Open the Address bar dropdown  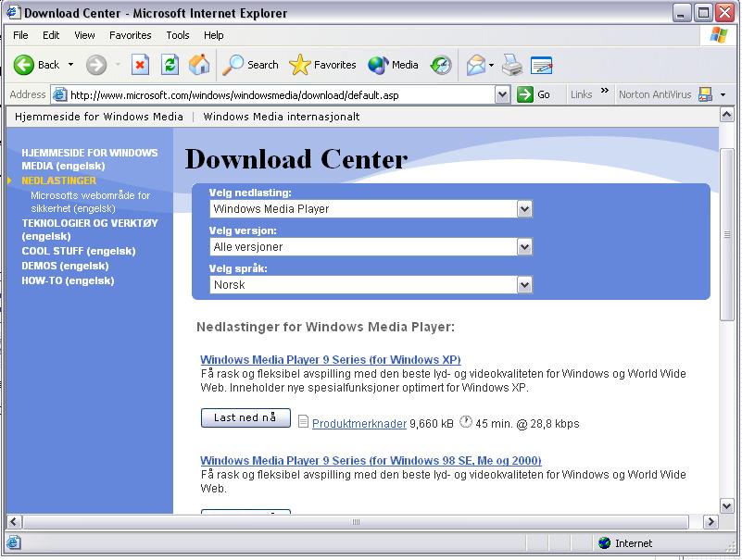coord(502,95)
